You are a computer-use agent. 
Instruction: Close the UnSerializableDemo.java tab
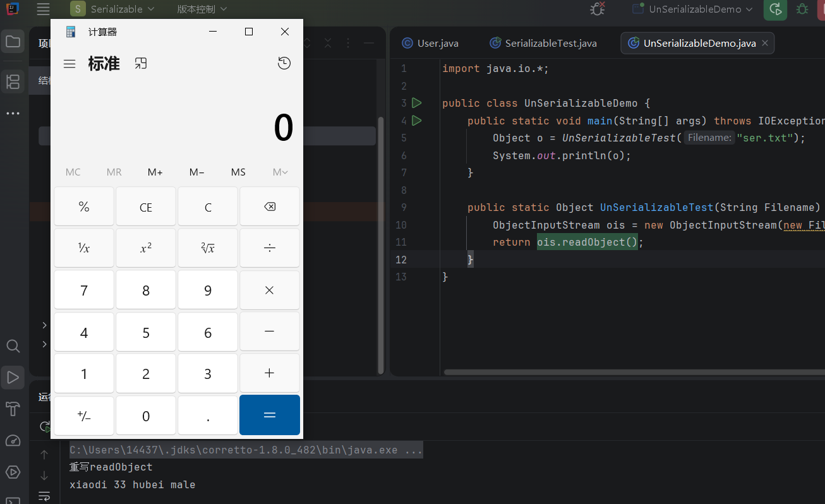click(764, 43)
